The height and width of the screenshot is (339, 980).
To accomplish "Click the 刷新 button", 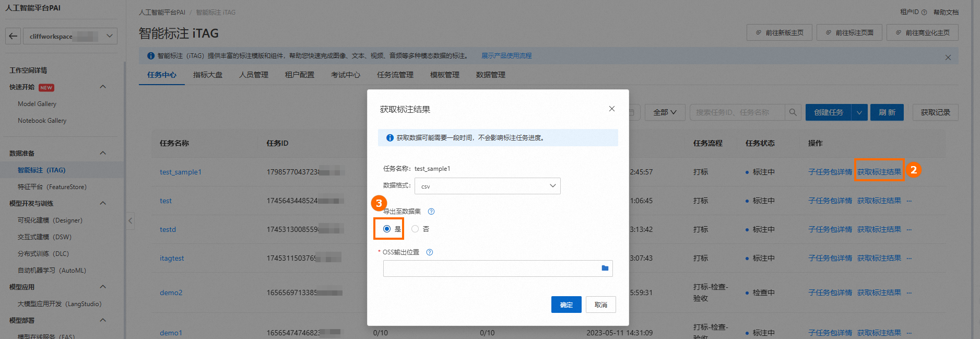I will coord(887,112).
